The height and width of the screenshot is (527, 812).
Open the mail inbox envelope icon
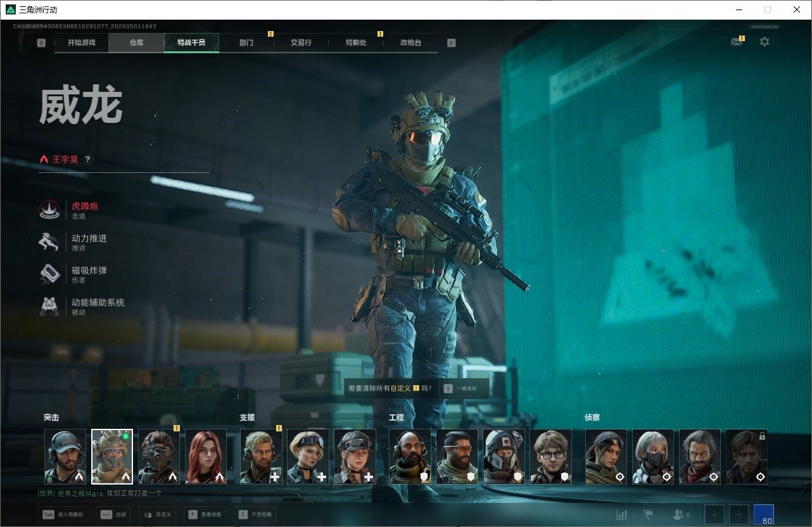(736, 42)
